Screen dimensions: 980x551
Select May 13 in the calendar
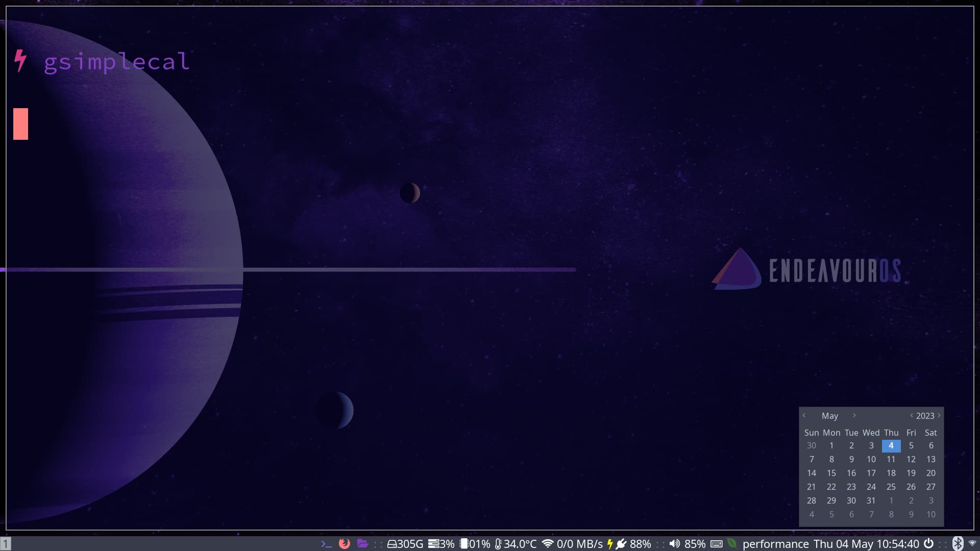click(x=931, y=459)
